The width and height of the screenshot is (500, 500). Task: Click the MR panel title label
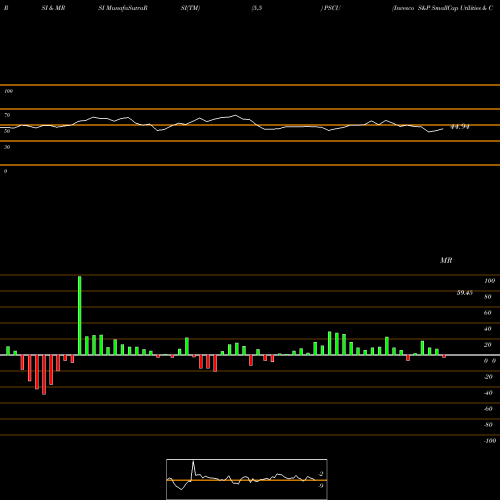click(446, 260)
